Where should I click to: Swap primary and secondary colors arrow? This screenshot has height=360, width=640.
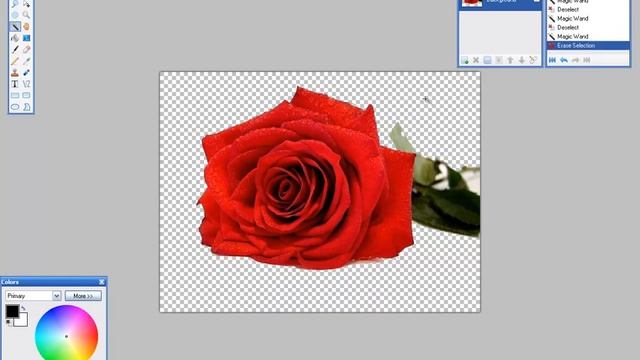(x=23, y=308)
